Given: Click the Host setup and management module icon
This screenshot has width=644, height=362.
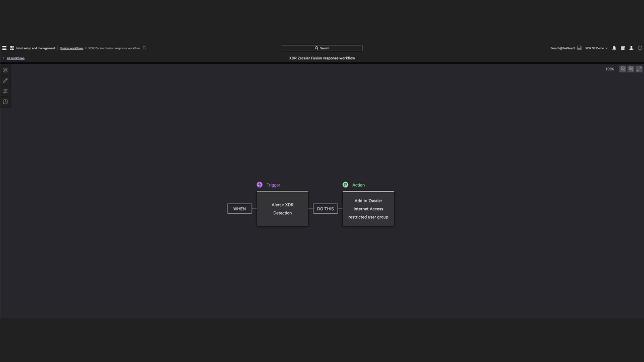Looking at the screenshot, I should pyautogui.click(x=12, y=48).
